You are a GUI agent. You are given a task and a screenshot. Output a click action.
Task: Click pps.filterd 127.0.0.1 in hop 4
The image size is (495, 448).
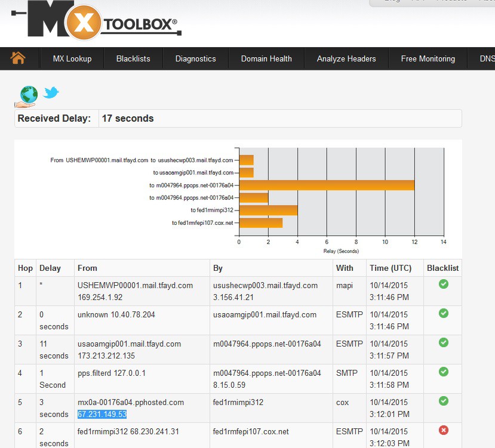[x=112, y=373]
